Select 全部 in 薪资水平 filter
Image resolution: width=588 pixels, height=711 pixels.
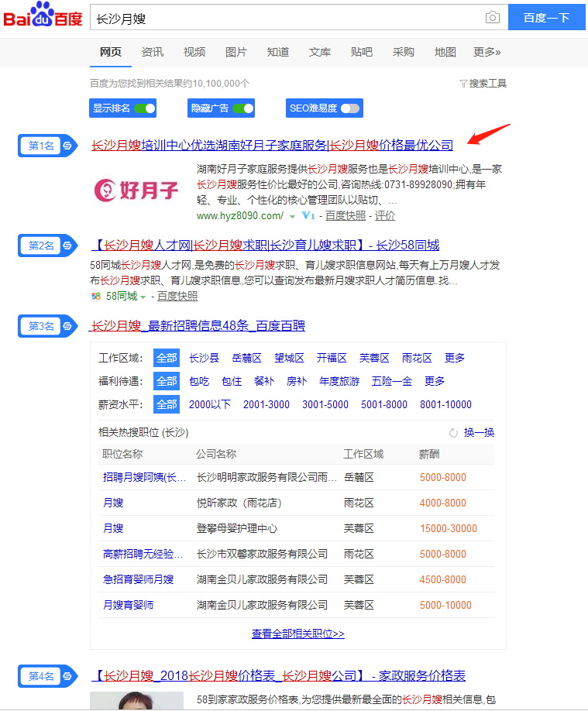point(167,404)
